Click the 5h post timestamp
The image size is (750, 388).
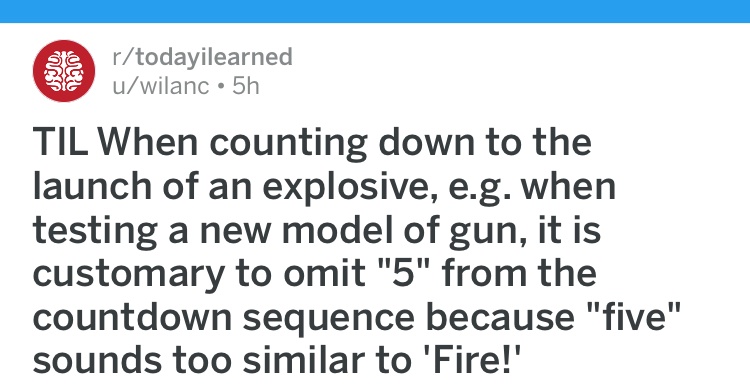246,86
